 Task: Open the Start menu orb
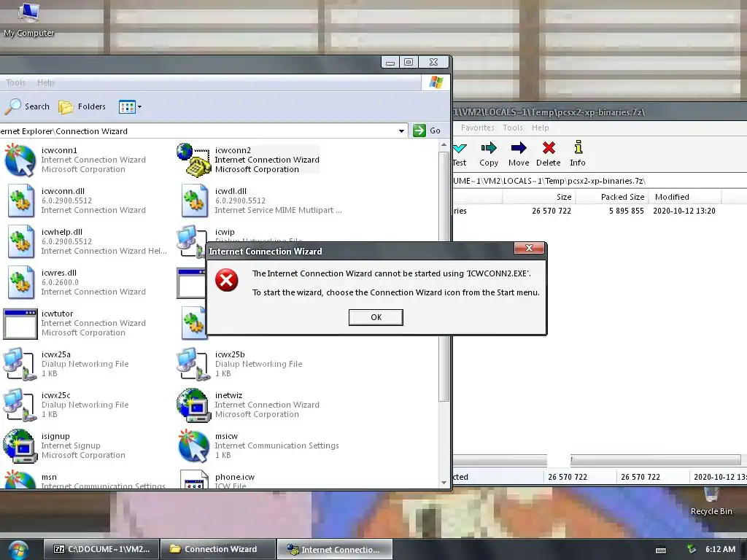pos(18,550)
